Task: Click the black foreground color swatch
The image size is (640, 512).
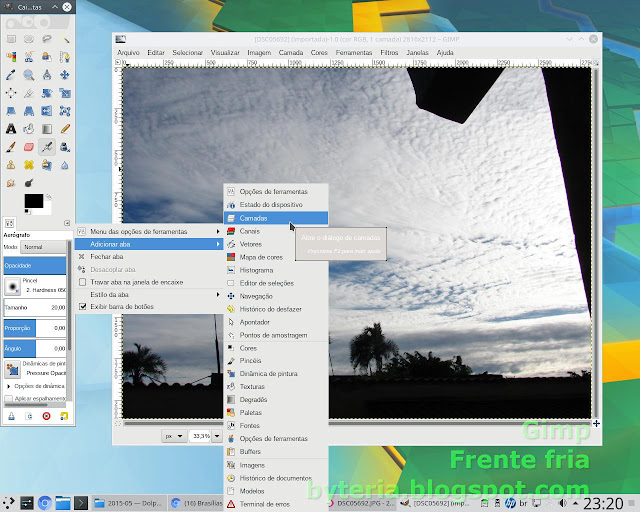Action: [x=33, y=201]
